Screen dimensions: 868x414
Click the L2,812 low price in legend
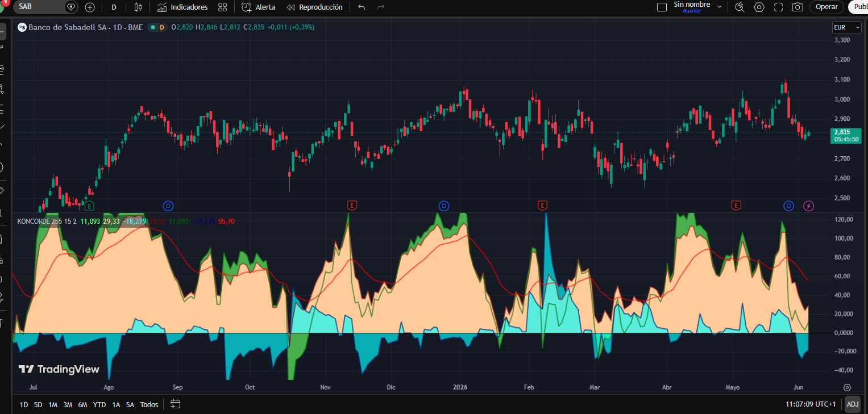(231, 27)
